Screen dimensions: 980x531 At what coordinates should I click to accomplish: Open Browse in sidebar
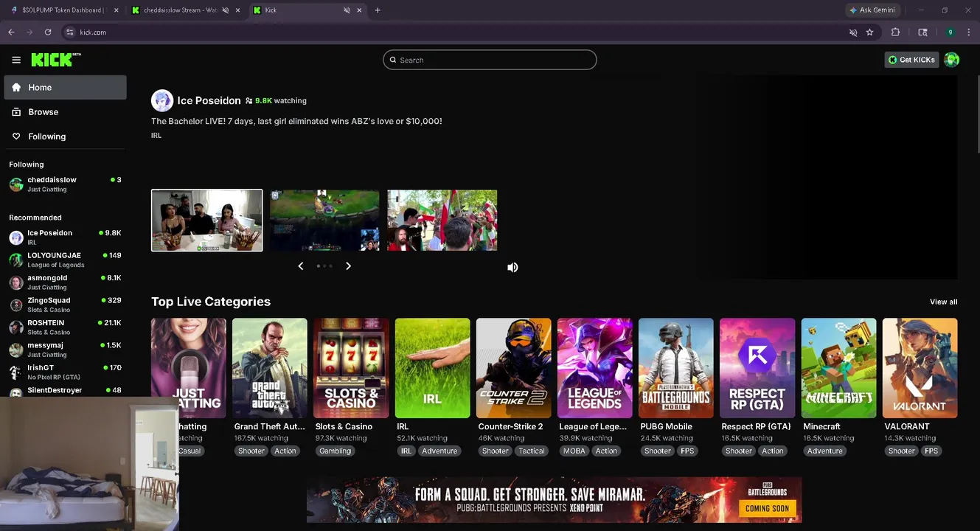click(65, 112)
